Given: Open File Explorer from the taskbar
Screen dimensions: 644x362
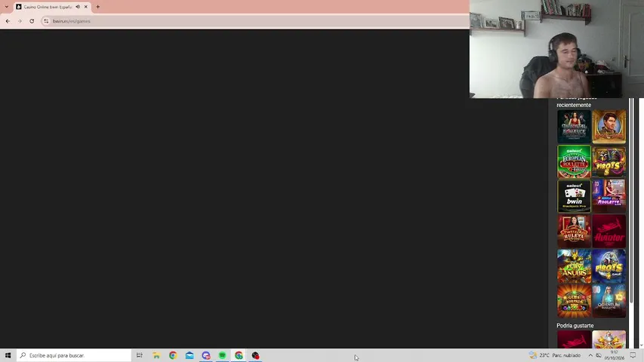Looking at the screenshot, I should (x=156, y=355).
